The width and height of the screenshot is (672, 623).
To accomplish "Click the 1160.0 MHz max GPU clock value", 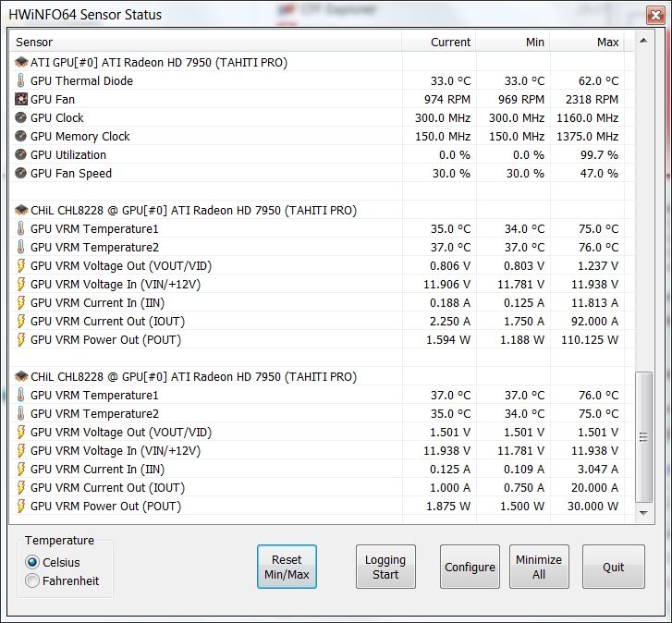I will 587,117.
